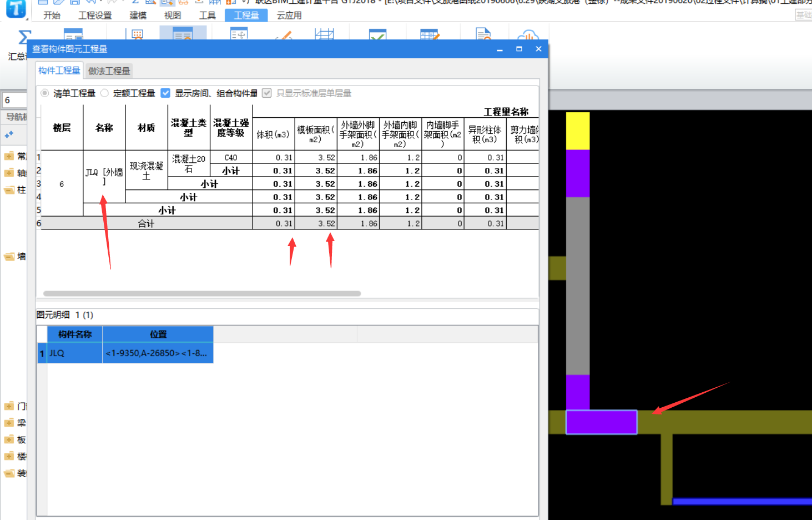Click the 材质 column header

pyautogui.click(x=147, y=128)
